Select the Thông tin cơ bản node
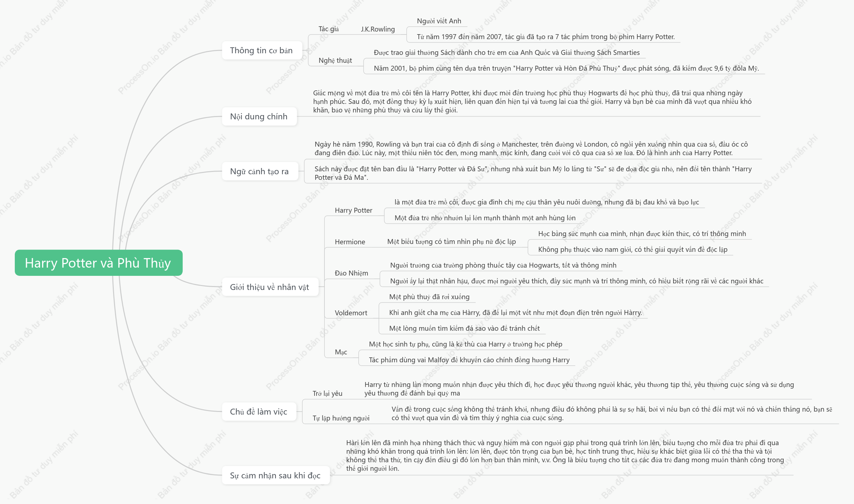 tap(262, 50)
